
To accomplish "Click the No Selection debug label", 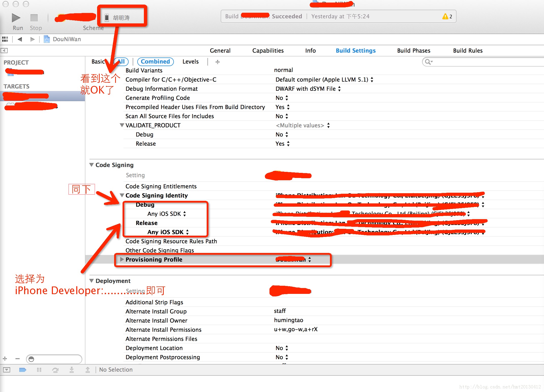I will coord(116,370).
